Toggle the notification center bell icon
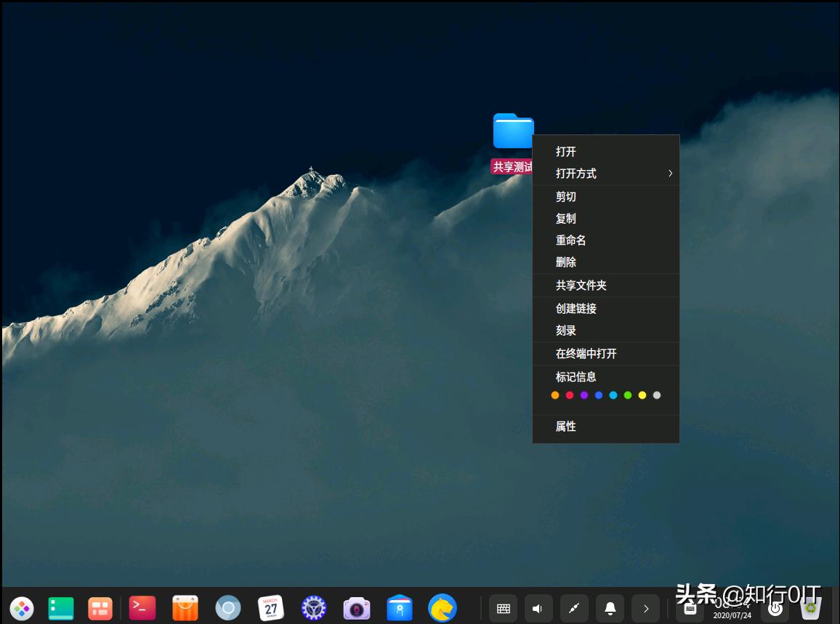 [x=610, y=609]
